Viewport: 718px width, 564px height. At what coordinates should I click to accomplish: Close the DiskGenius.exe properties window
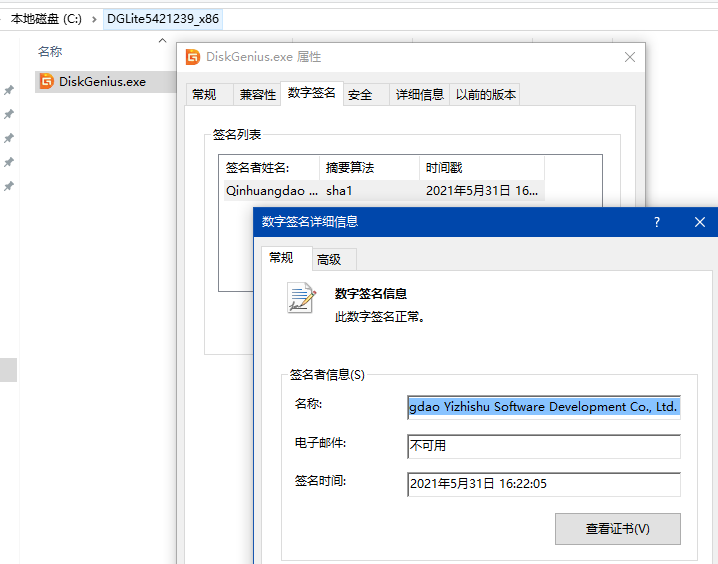pos(630,57)
